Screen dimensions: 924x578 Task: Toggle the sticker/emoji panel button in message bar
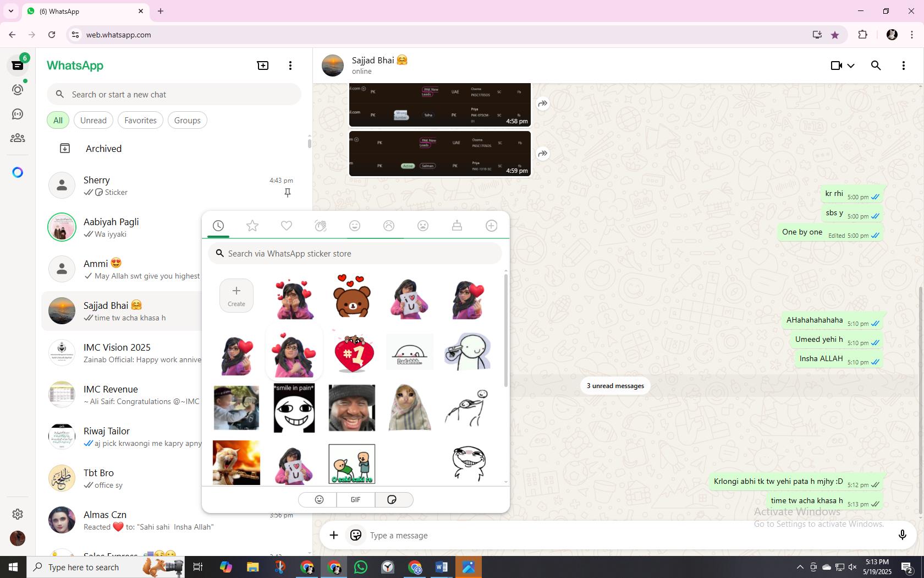(x=356, y=535)
